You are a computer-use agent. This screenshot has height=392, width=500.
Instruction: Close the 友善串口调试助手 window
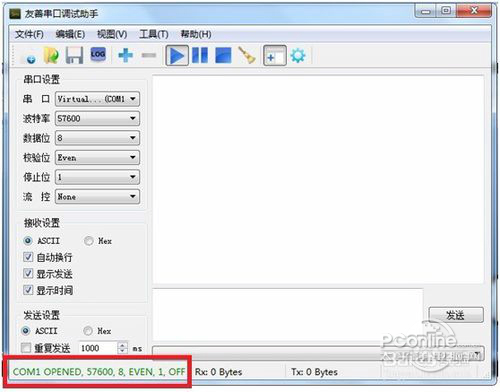pyautogui.click(x=474, y=11)
